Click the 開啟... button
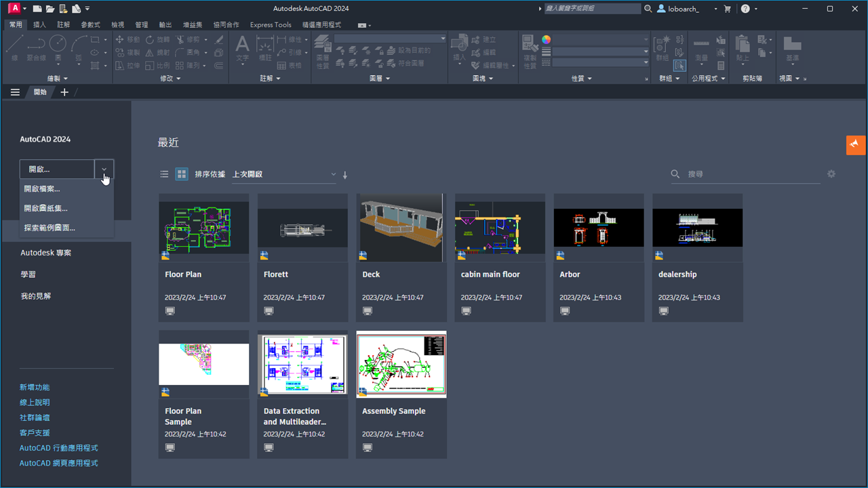The image size is (868, 488). tap(57, 169)
